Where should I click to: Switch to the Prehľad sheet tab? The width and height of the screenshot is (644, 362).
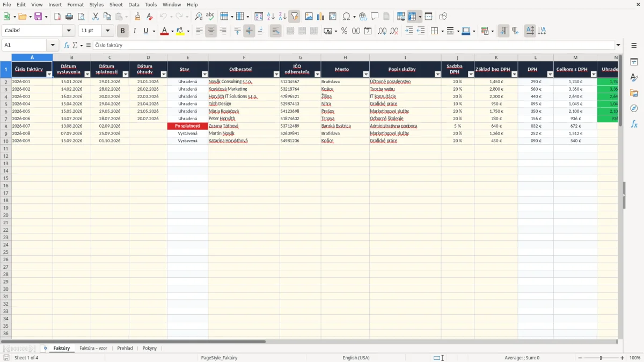click(x=125, y=349)
